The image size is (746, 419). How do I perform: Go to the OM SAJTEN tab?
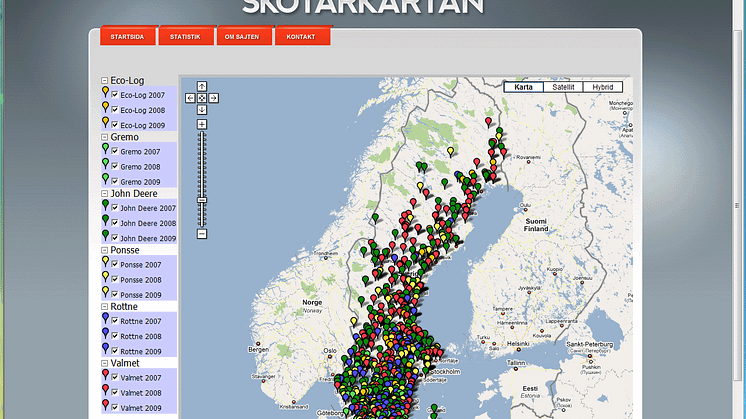pyautogui.click(x=243, y=37)
